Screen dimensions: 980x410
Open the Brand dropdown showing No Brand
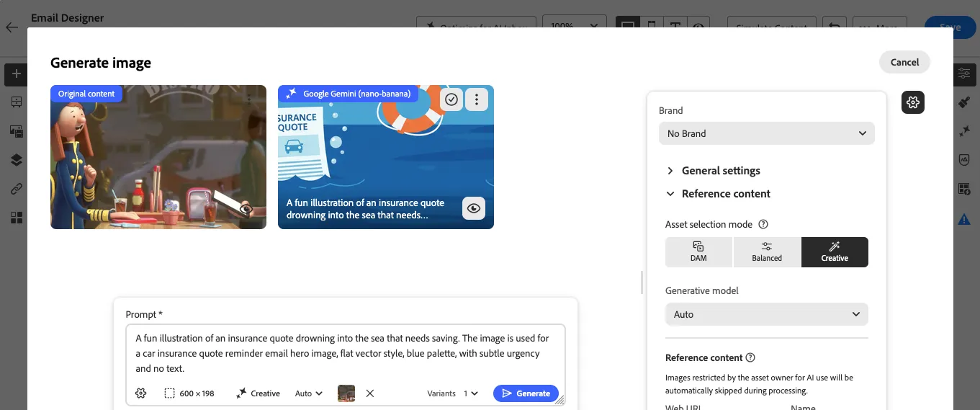[x=767, y=133]
